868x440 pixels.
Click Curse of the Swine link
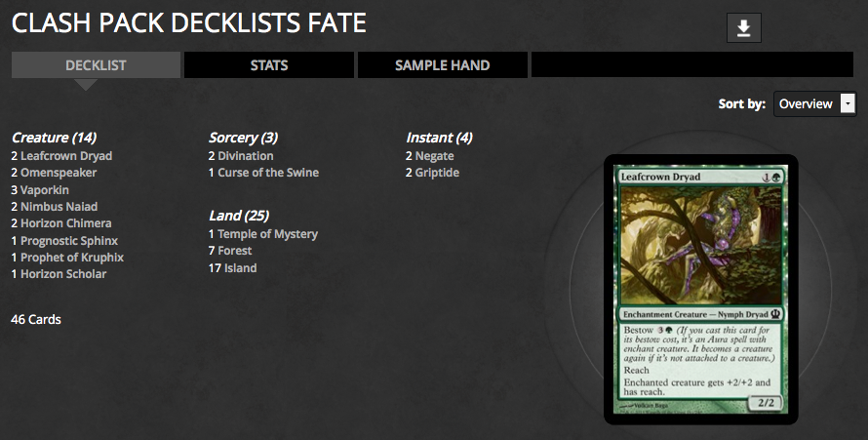268,173
